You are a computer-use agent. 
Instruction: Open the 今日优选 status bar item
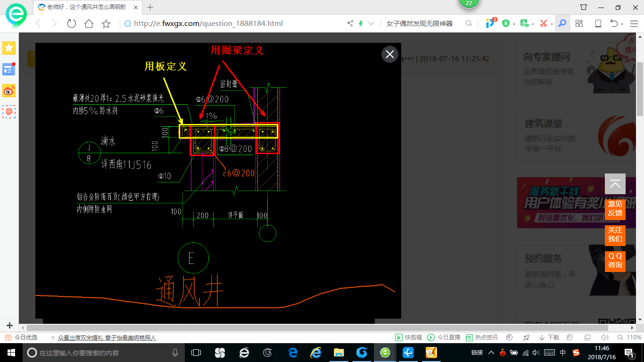coord(21,337)
